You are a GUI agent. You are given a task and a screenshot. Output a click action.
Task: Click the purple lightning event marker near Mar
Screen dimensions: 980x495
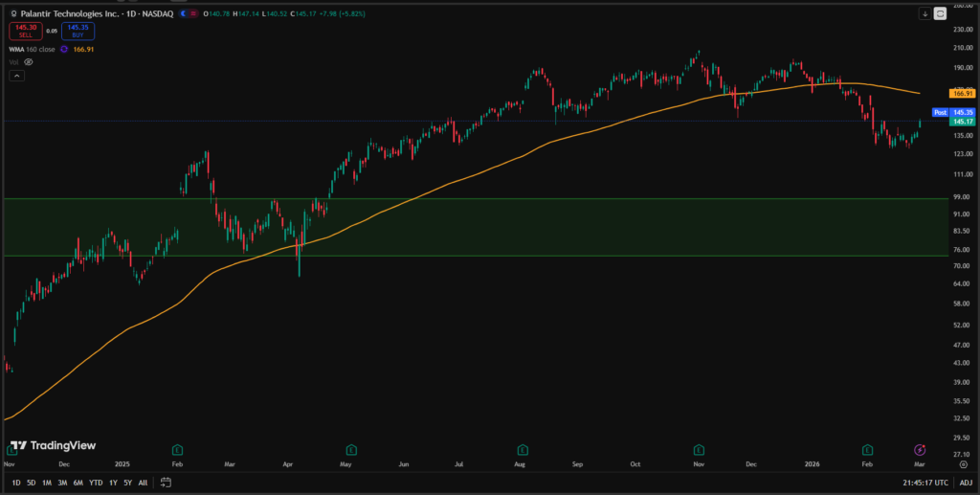pos(920,449)
